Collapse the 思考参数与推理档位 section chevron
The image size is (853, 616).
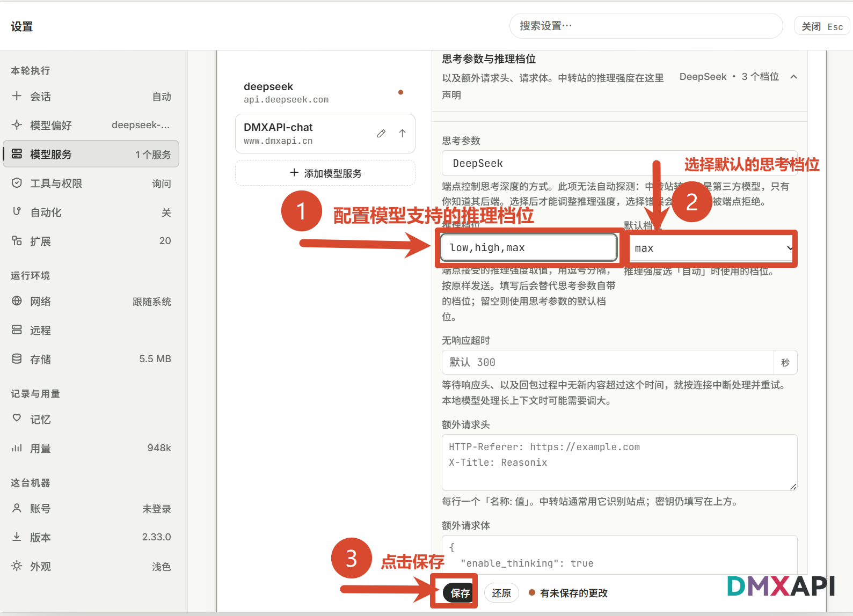(793, 77)
